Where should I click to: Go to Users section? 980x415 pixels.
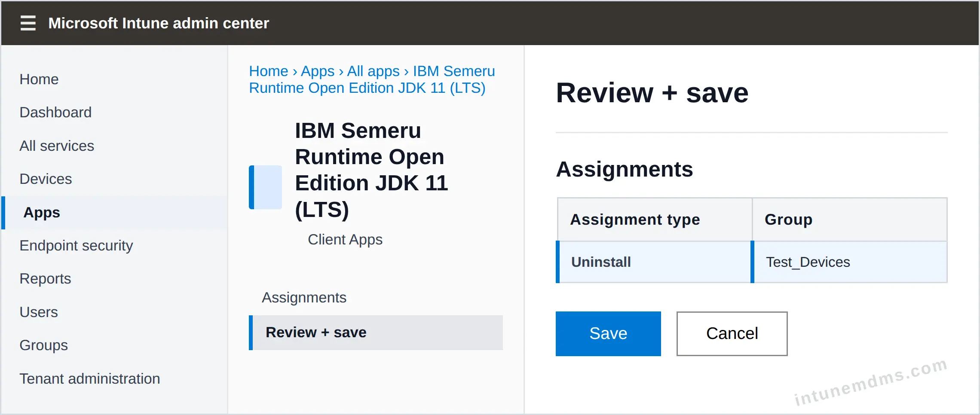39,312
